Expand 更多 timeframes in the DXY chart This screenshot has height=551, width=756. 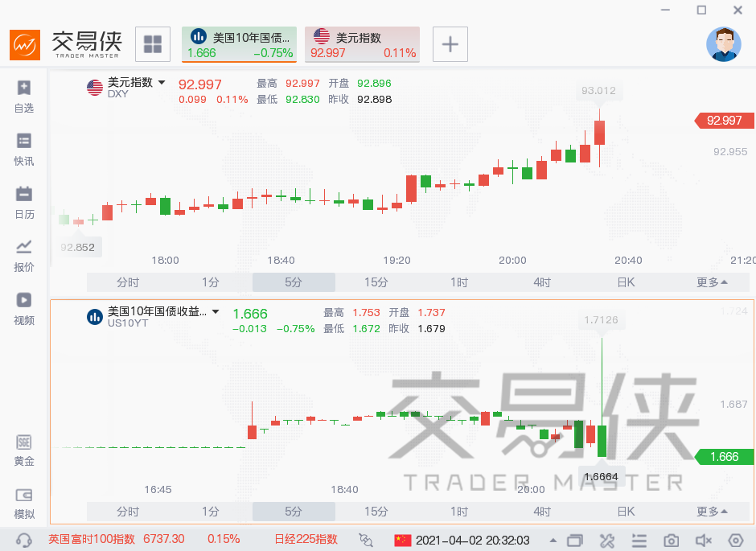point(712,282)
